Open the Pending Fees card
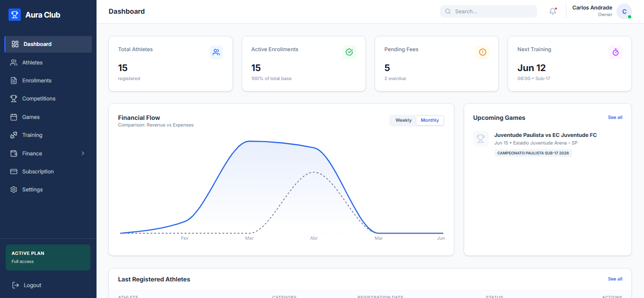The image size is (644, 298). click(x=437, y=63)
